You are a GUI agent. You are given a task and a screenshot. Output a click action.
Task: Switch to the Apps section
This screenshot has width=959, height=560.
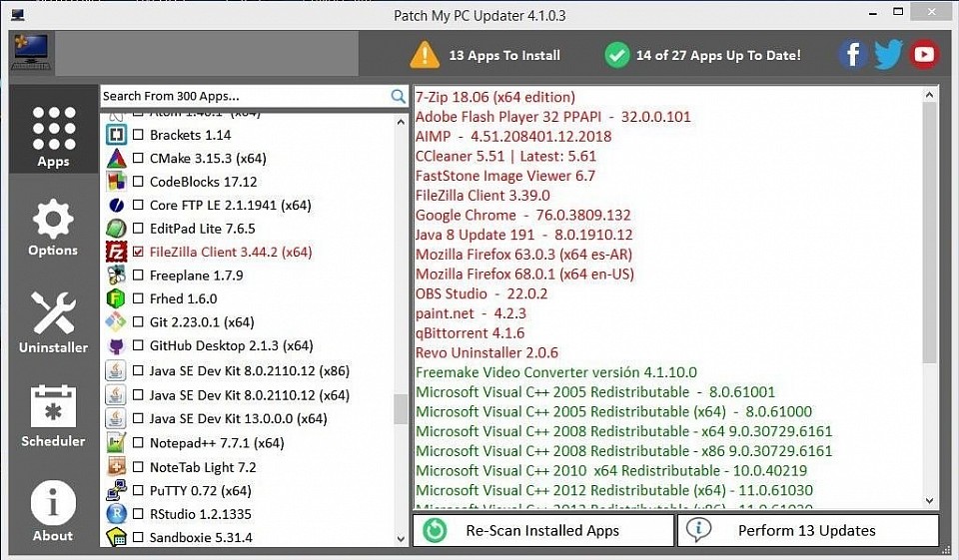(x=54, y=130)
